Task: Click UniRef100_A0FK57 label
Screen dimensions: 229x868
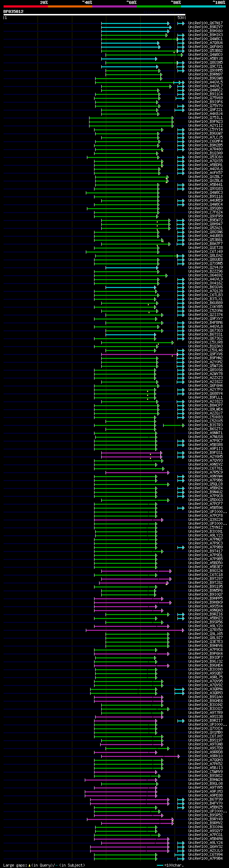Action: tap(205, 173)
